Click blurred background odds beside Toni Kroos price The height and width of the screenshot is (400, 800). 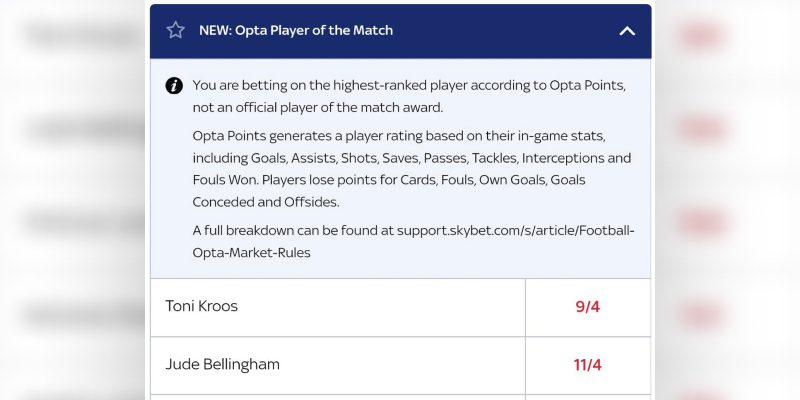pos(702,316)
